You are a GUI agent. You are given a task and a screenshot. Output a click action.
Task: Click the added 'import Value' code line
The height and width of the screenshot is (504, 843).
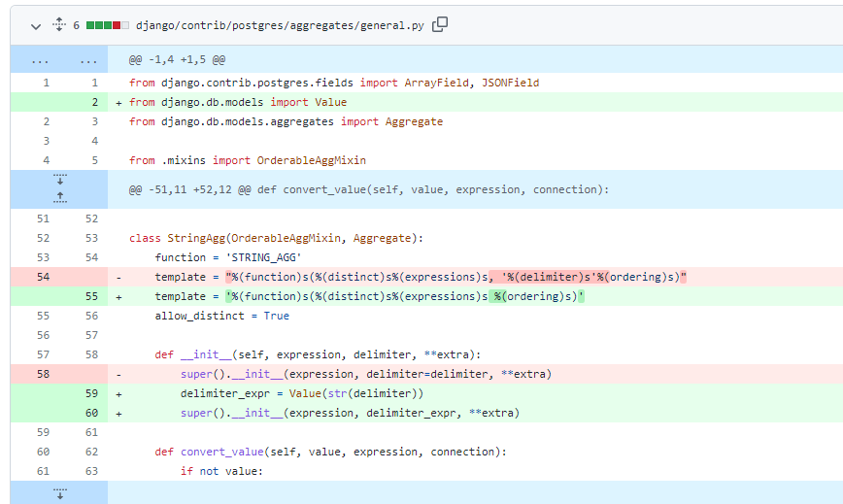tap(238, 102)
